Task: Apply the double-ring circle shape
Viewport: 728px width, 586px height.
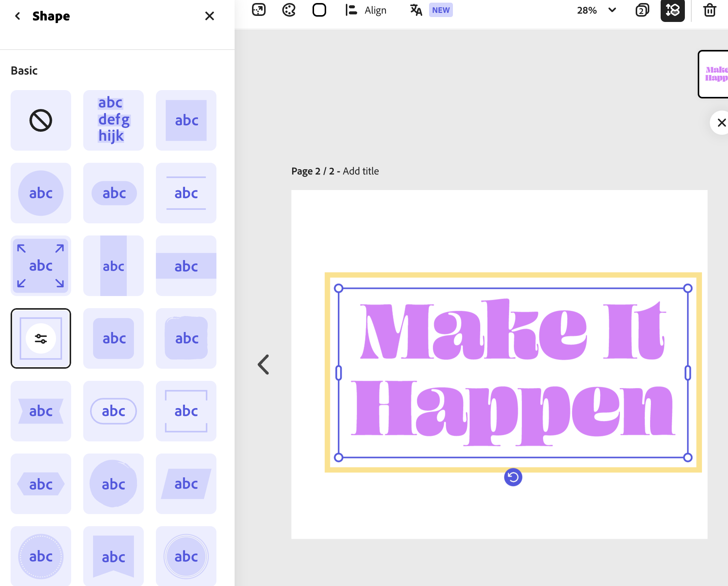Action: tap(186, 556)
